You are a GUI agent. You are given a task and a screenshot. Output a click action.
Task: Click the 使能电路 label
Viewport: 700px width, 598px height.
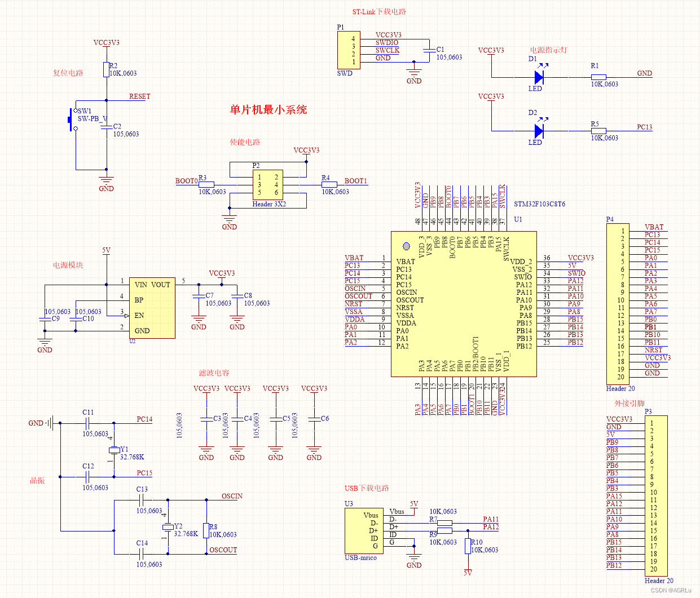click(x=245, y=142)
